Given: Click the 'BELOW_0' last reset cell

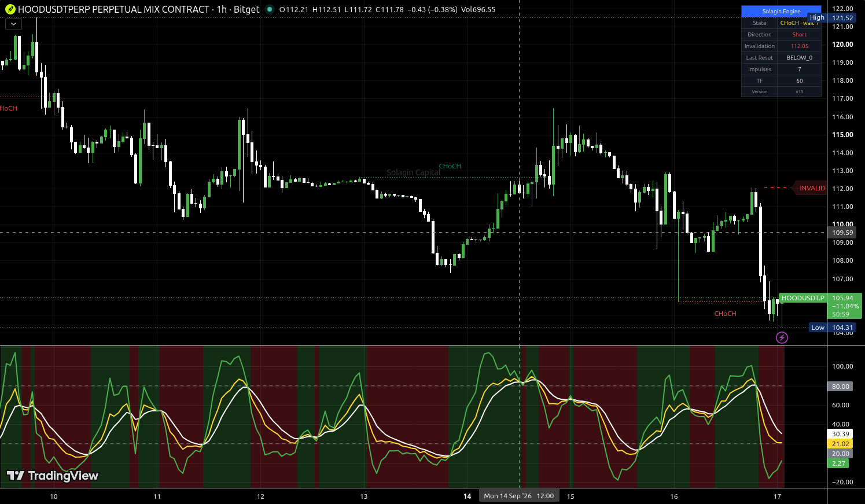Looking at the screenshot, I should 800,58.
